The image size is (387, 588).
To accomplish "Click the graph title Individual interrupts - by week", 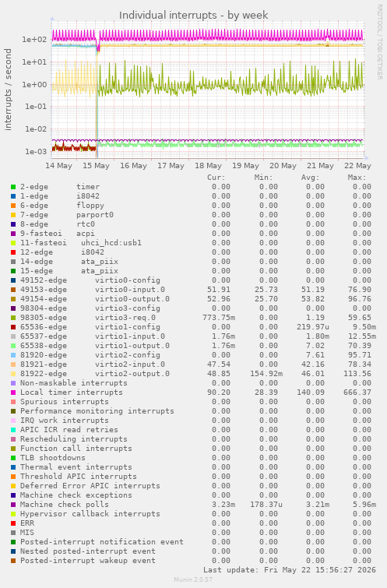I will [x=193, y=16].
